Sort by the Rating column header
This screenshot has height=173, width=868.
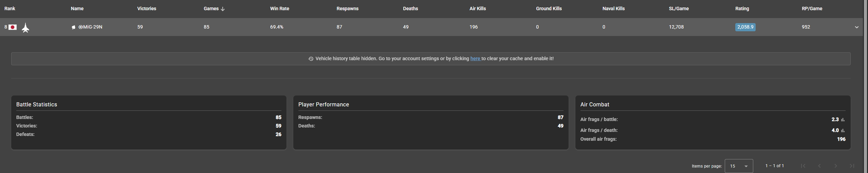click(x=742, y=9)
